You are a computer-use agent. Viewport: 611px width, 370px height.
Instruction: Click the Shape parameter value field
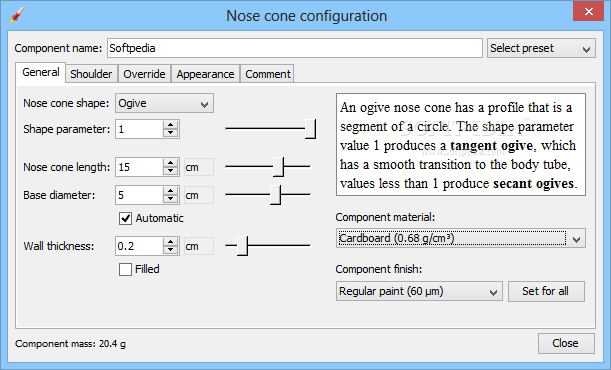(139, 129)
